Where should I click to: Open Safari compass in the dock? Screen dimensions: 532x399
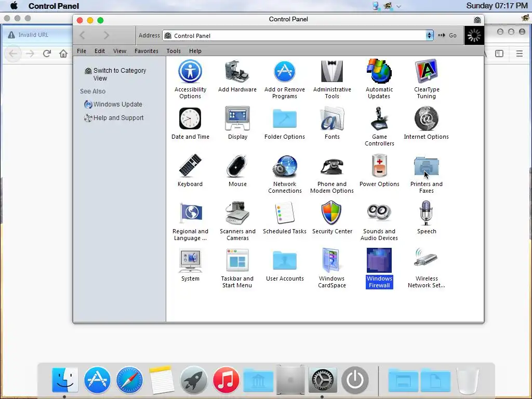click(x=129, y=380)
